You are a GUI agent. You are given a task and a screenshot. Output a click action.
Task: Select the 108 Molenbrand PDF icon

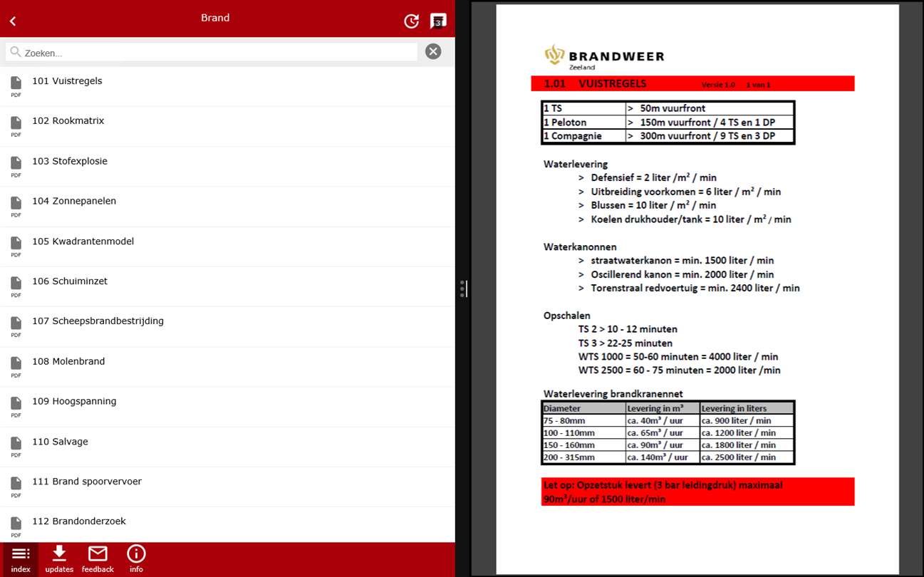16,367
